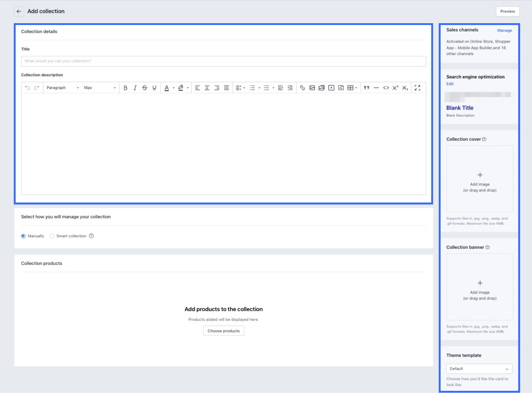The width and height of the screenshot is (532, 393).
Task: Expand highlight color options arrow
Action: click(188, 88)
